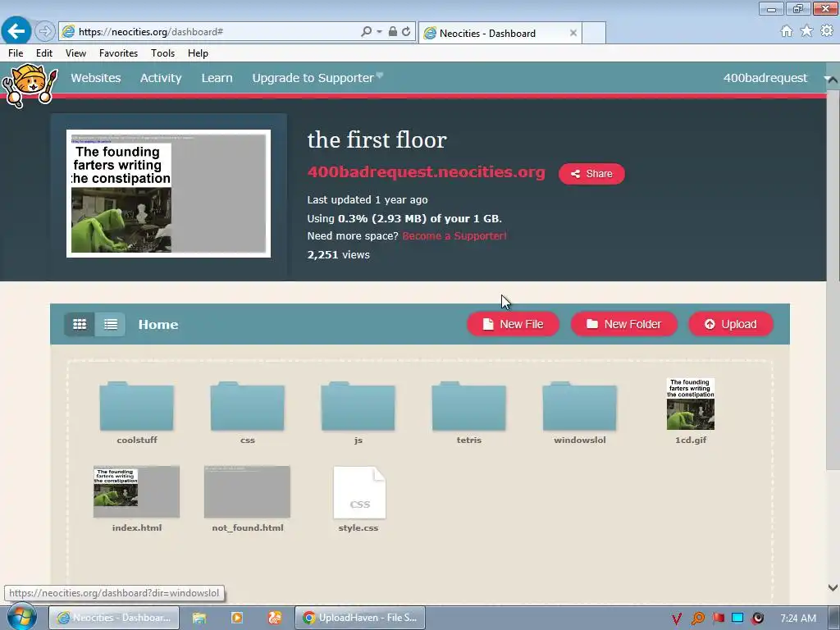Click the Windows Start orb
Viewport: 840px width, 630px height.
coord(21,618)
